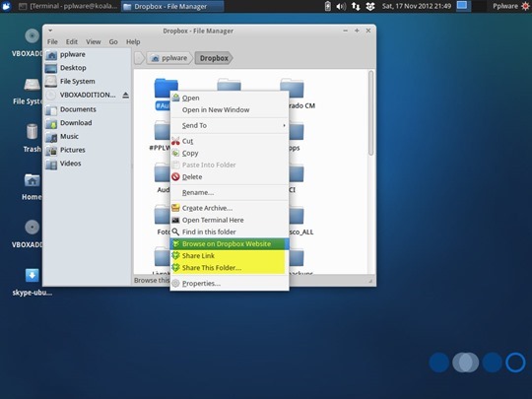Open Properties... from context menu

click(230, 284)
